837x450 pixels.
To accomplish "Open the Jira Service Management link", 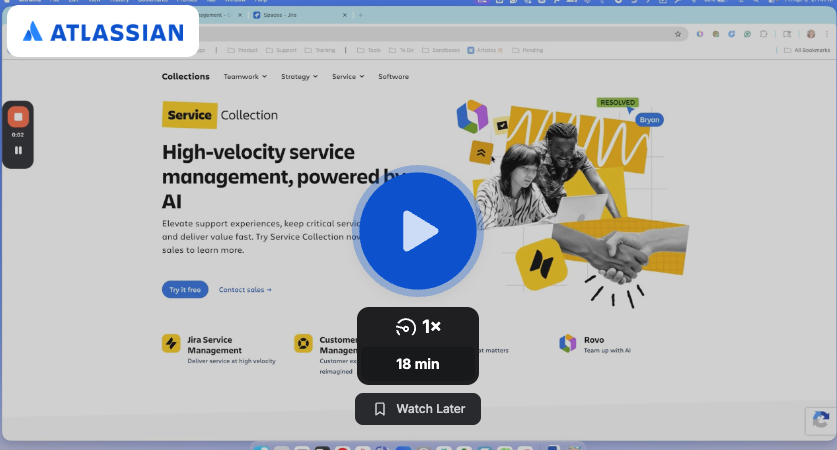I will point(214,345).
